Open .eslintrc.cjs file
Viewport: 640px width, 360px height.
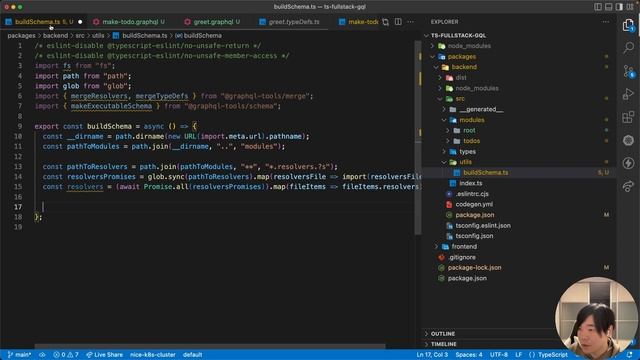[x=472, y=194]
